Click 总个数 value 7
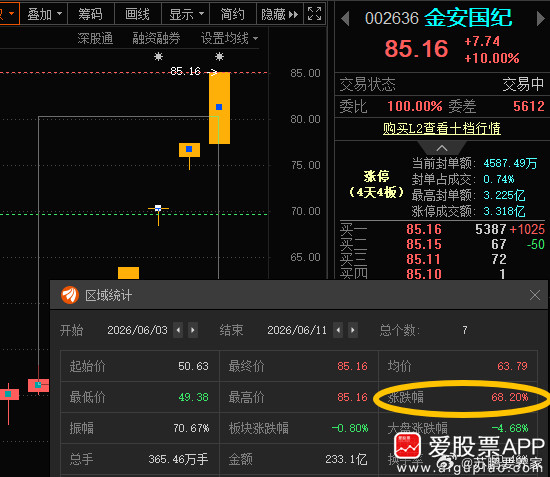This screenshot has height=477, width=550. tap(465, 330)
